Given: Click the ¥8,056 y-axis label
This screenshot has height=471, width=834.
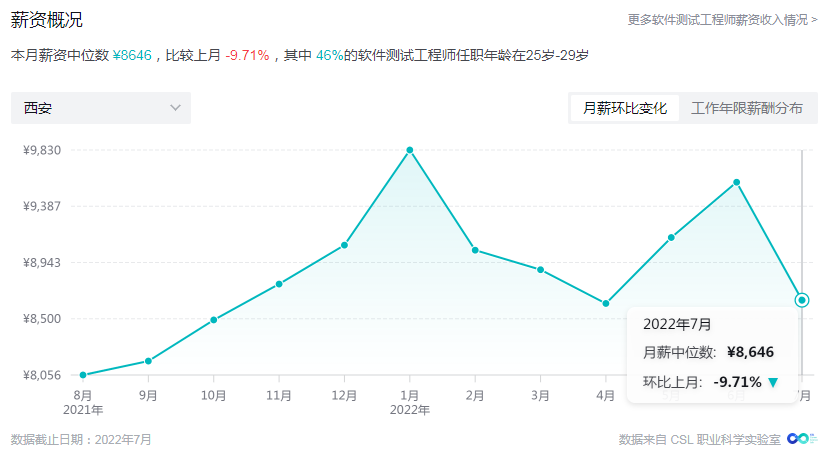Looking at the screenshot, I should [x=42, y=375].
